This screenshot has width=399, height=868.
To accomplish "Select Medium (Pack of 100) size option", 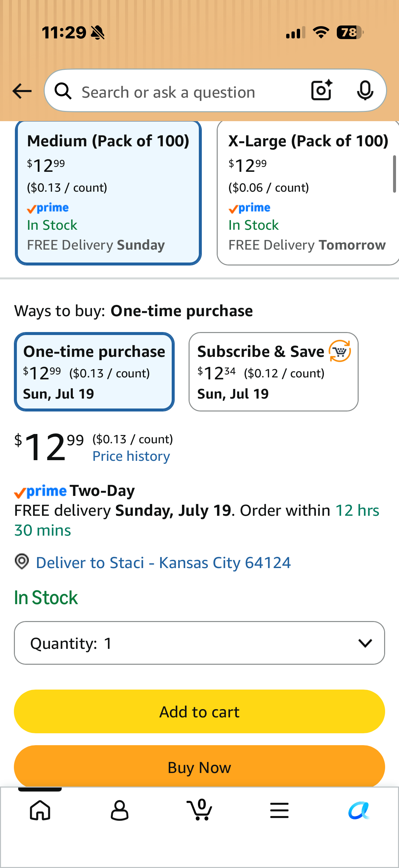I will pyautogui.click(x=108, y=193).
